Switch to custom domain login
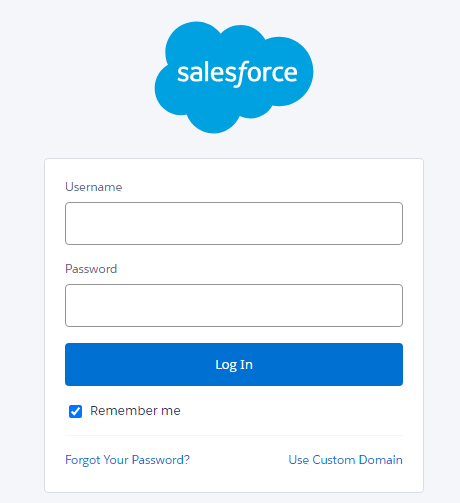460x503 pixels. (x=345, y=460)
